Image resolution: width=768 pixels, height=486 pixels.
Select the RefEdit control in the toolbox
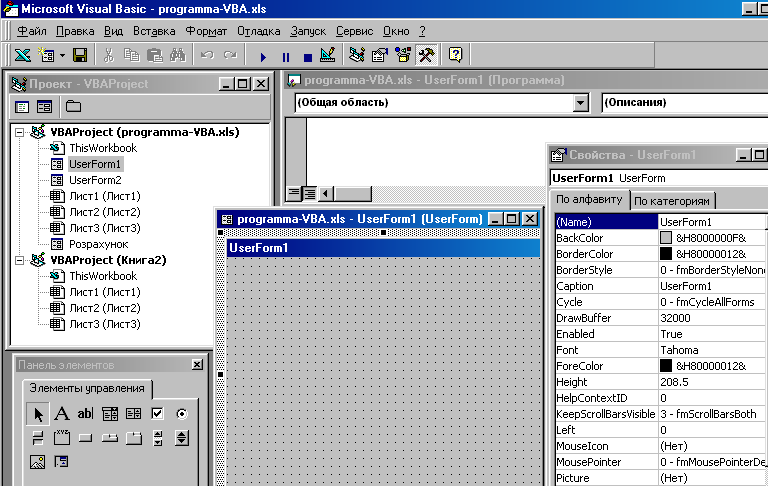62,462
